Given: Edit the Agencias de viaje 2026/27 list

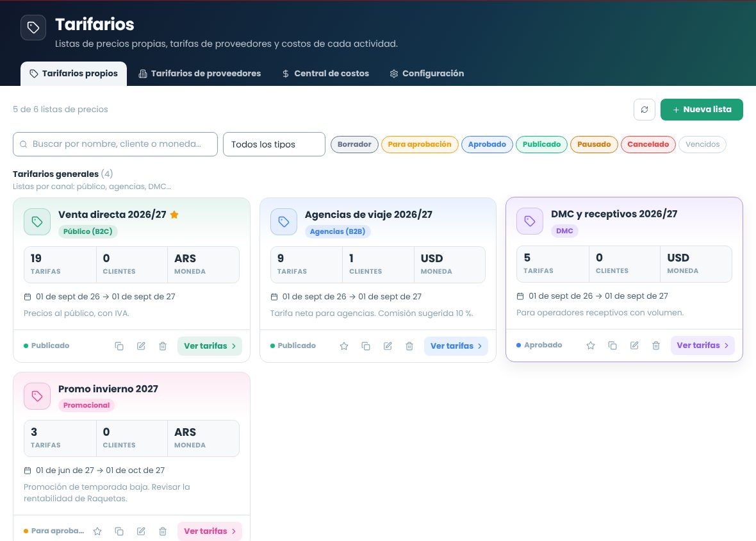Looking at the screenshot, I should coord(388,345).
